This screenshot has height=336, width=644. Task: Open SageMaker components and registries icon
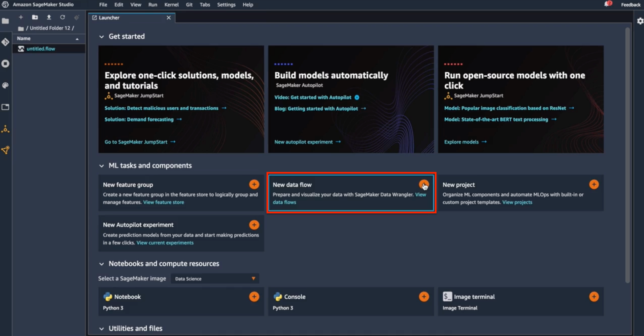[5, 150]
